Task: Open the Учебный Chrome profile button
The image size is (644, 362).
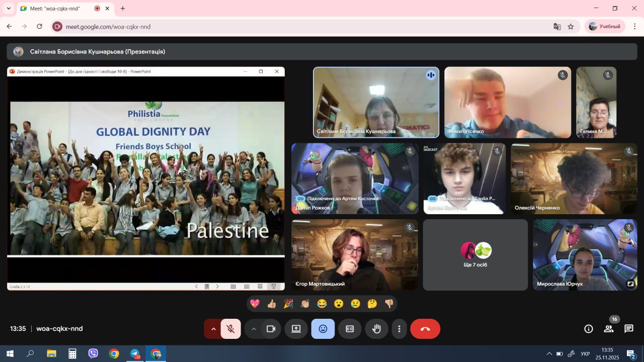Action: pyautogui.click(x=604, y=27)
